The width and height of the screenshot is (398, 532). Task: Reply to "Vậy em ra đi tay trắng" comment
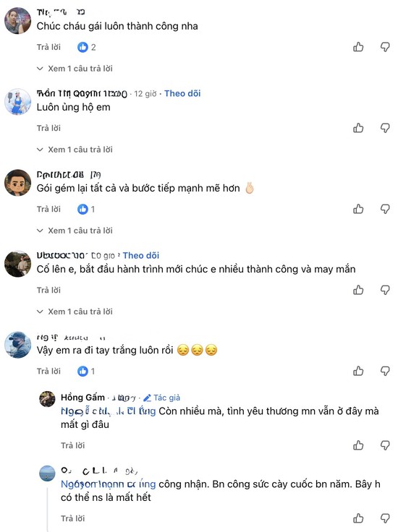tap(48, 372)
